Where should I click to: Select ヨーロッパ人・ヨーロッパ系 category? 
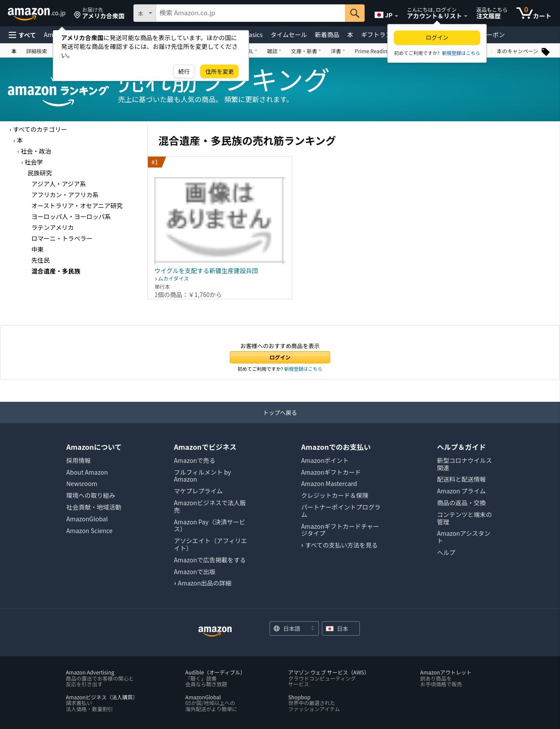(x=71, y=217)
